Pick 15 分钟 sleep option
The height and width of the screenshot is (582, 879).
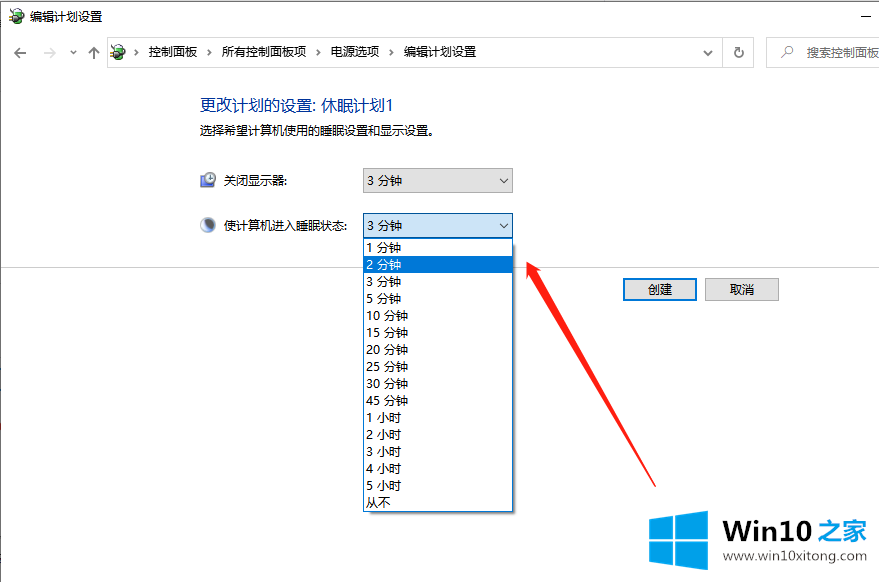(x=438, y=332)
